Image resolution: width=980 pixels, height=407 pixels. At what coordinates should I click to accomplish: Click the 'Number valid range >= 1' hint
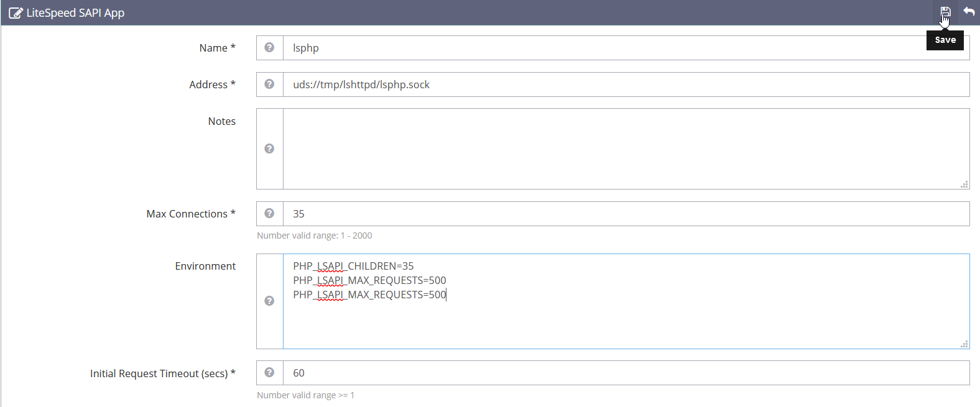click(305, 395)
